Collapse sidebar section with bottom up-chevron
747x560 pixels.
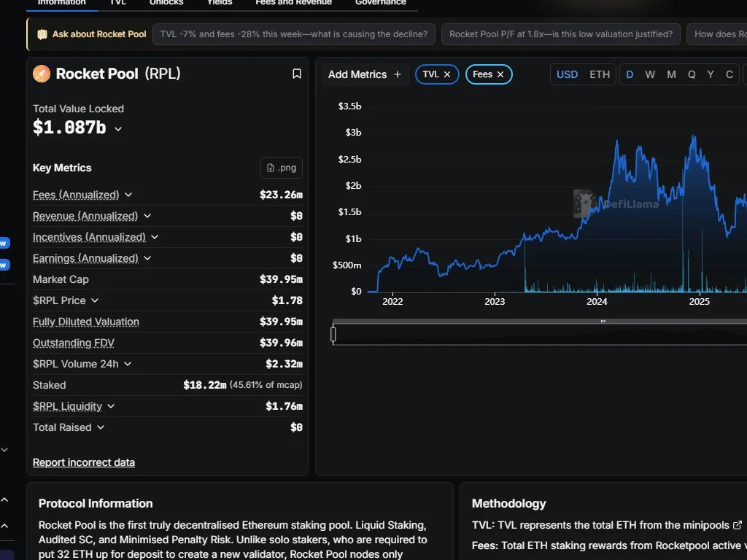(4, 526)
